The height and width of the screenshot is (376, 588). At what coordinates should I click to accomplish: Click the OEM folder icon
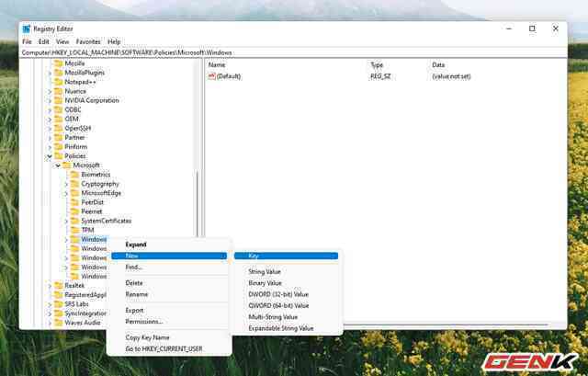point(59,119)
